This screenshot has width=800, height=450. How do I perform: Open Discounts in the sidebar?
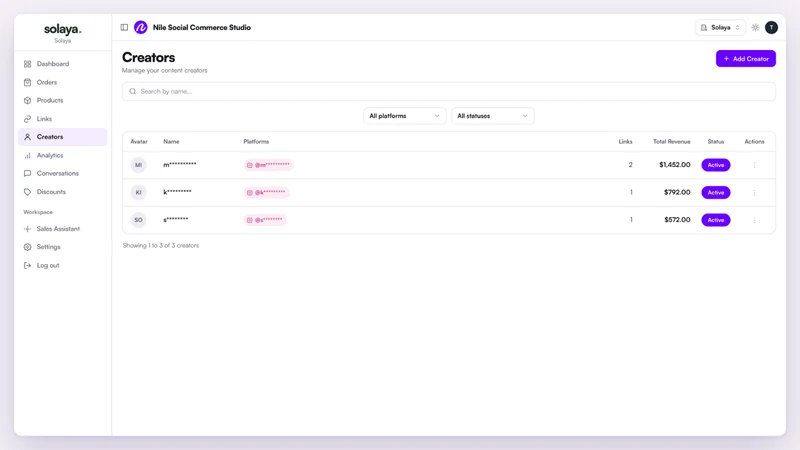(x=62, y=192)
